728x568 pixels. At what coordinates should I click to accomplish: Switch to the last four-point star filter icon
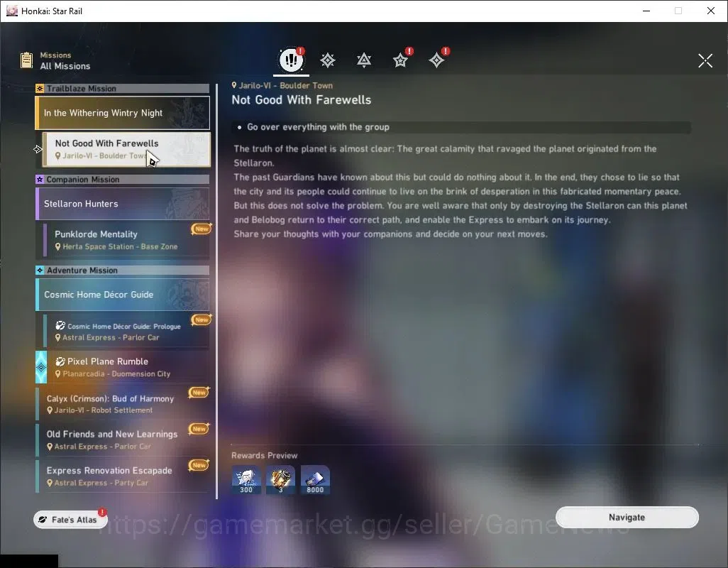click(436, 60)
